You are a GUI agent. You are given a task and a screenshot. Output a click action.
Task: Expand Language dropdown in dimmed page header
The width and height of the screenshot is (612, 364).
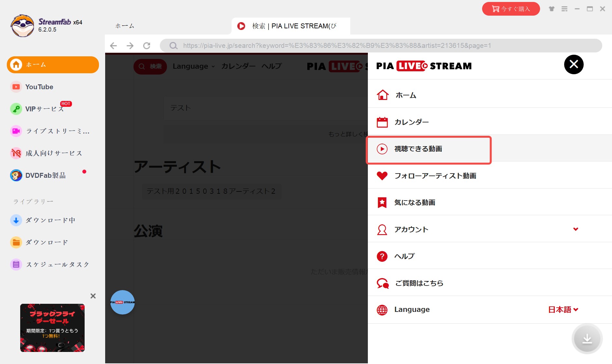[194, 66]
